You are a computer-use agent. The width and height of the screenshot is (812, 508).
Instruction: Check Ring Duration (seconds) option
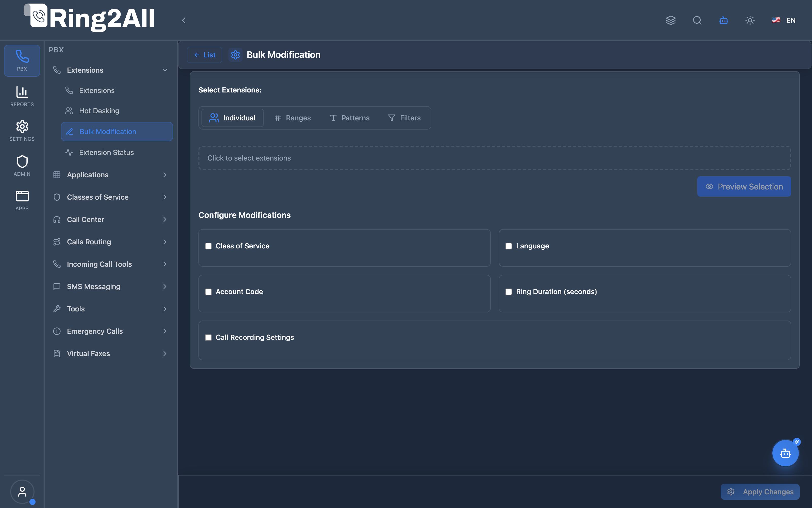point(509,292)
